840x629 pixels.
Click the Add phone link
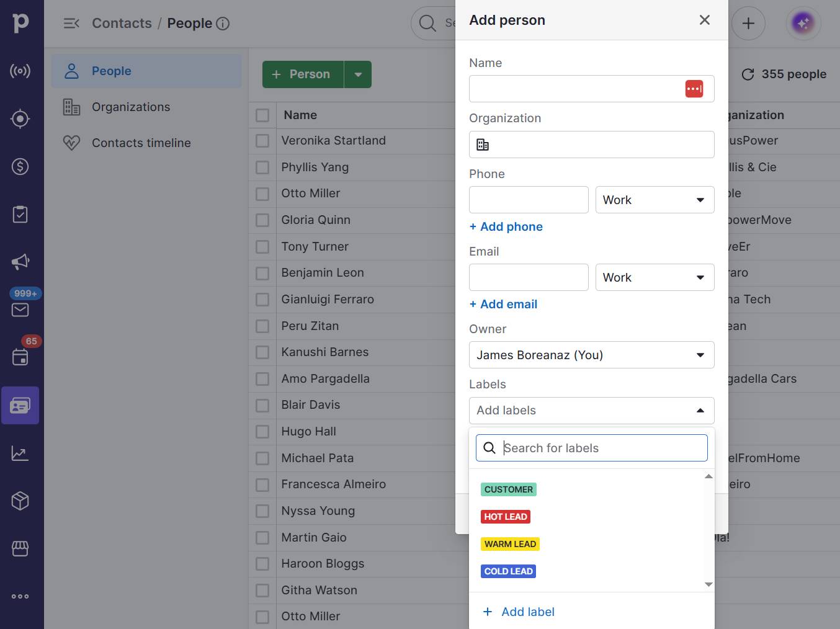[x=506, y=227]
